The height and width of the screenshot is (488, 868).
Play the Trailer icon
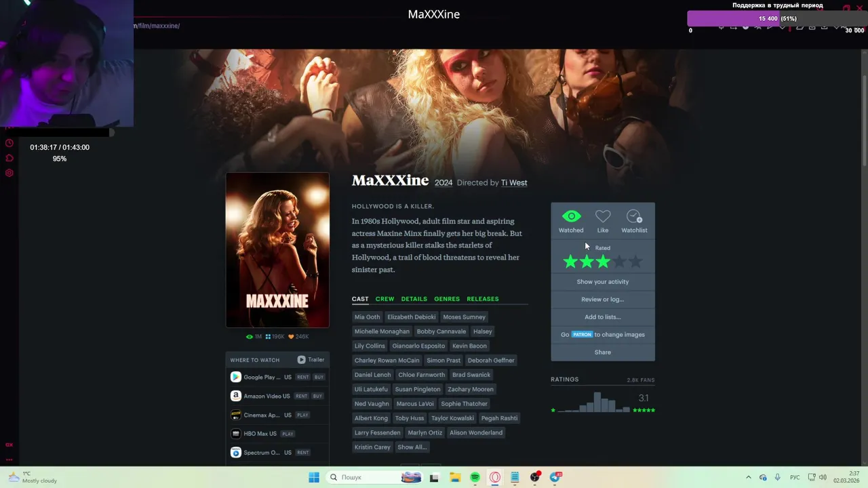[x=301, y=360]
